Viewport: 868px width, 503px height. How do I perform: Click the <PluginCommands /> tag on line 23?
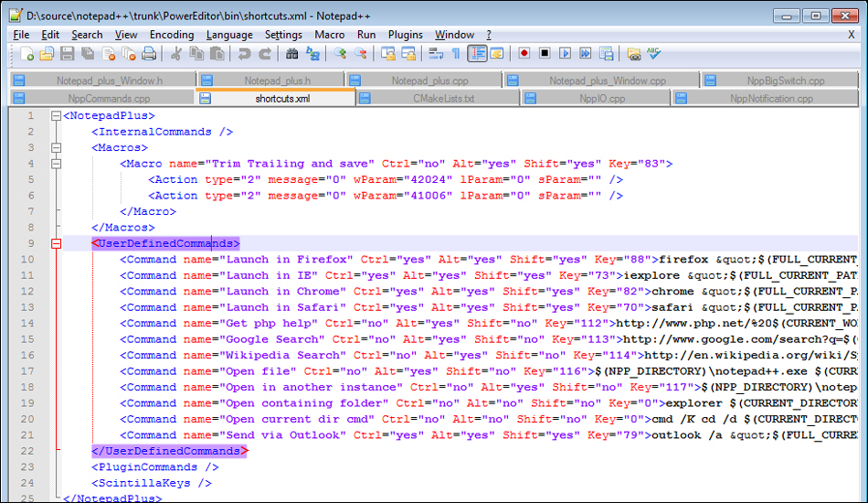point(155,467)
